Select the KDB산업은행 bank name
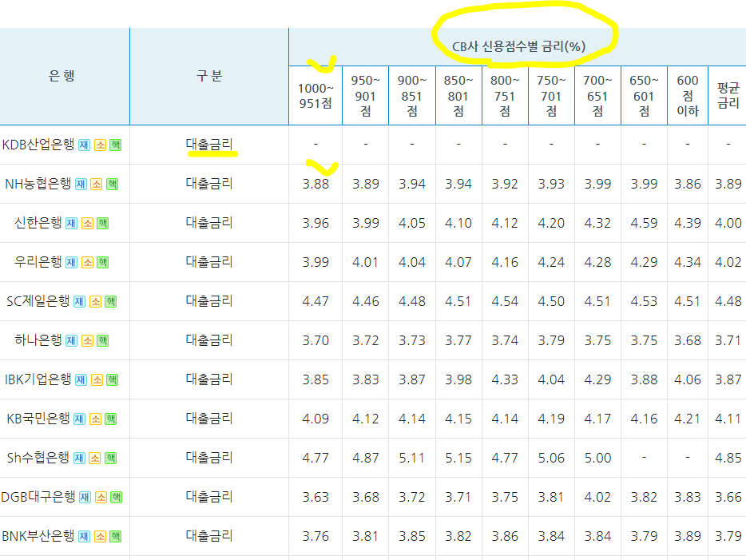 point(38,145)
